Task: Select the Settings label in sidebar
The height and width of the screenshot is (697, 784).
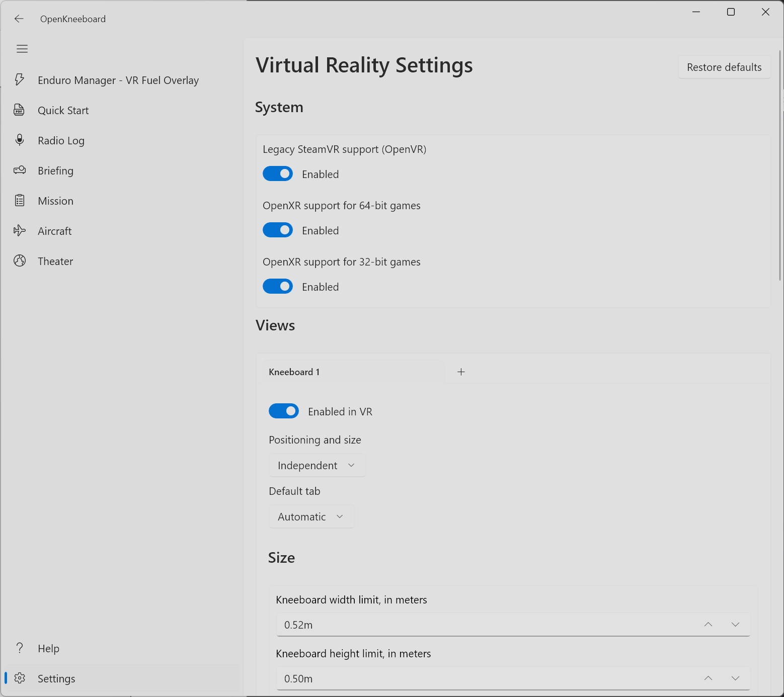Action: pos(56,679)
